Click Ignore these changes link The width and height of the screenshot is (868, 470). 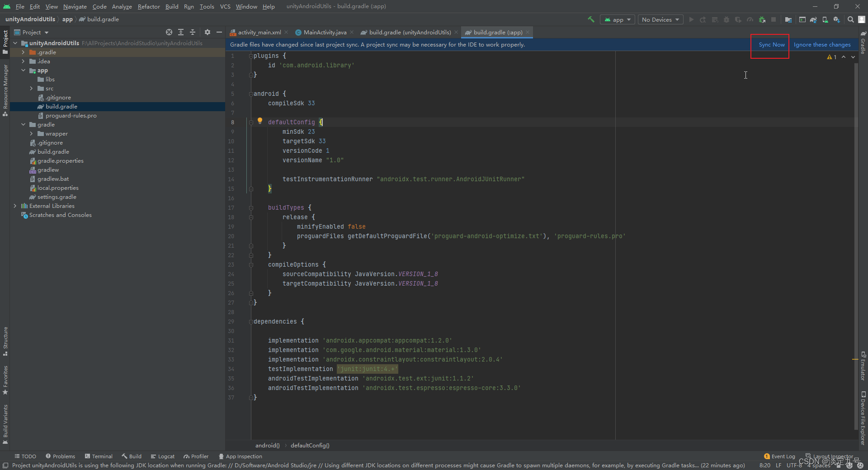822,45
